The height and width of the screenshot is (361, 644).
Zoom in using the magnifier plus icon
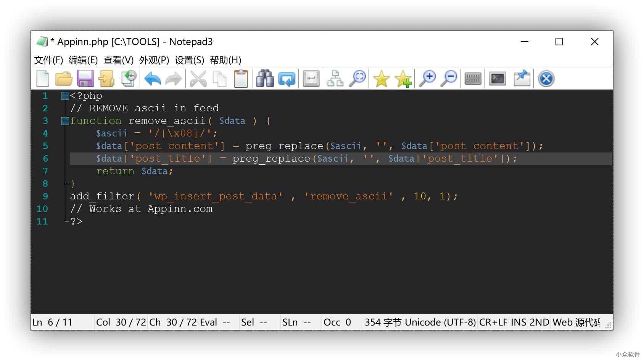tap(428, 78)
